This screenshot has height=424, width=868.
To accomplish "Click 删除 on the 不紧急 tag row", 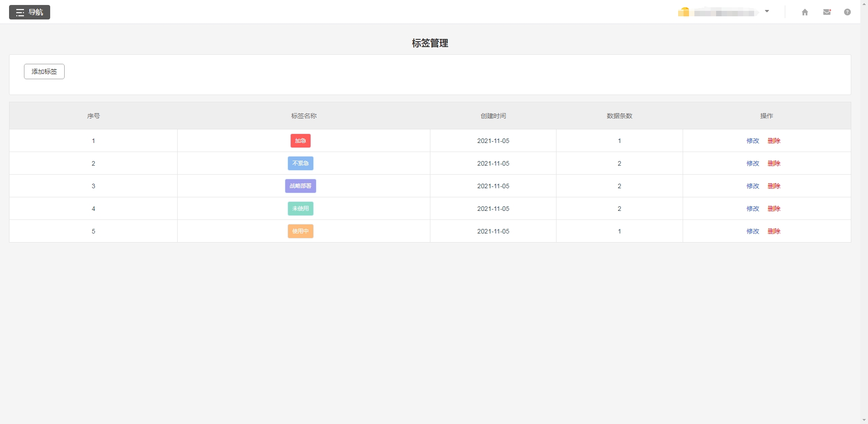I will pyautogui.click(x=774, y=163).
